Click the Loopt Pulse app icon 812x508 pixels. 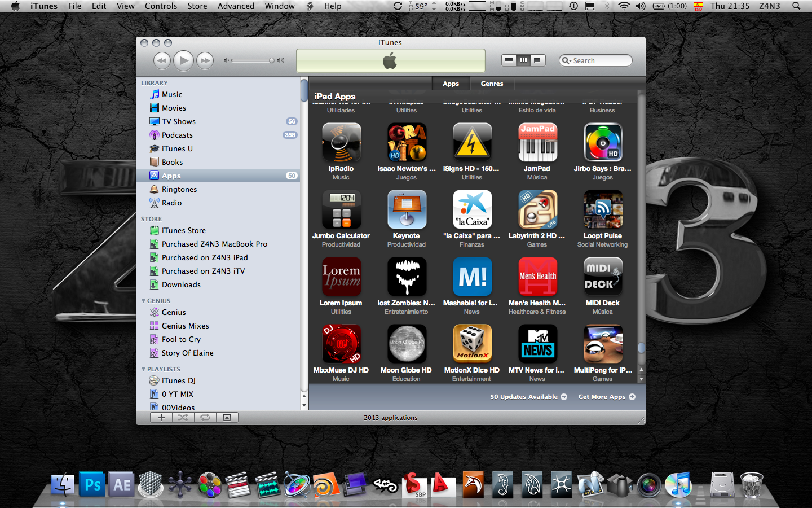point(603,209)
